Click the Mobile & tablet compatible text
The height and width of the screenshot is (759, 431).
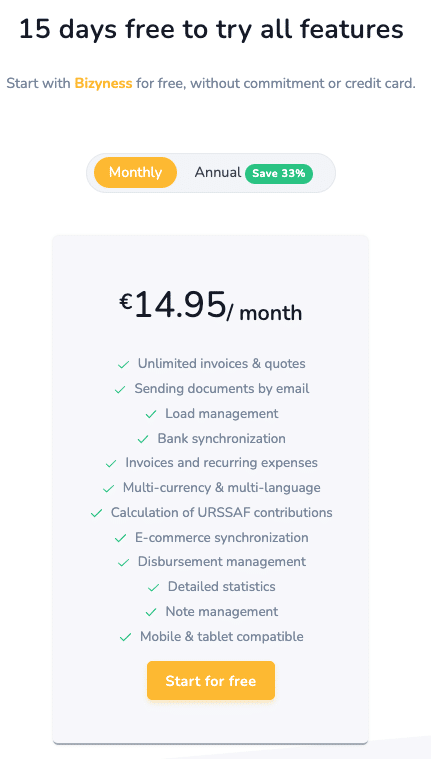click(x=222, y=636)
